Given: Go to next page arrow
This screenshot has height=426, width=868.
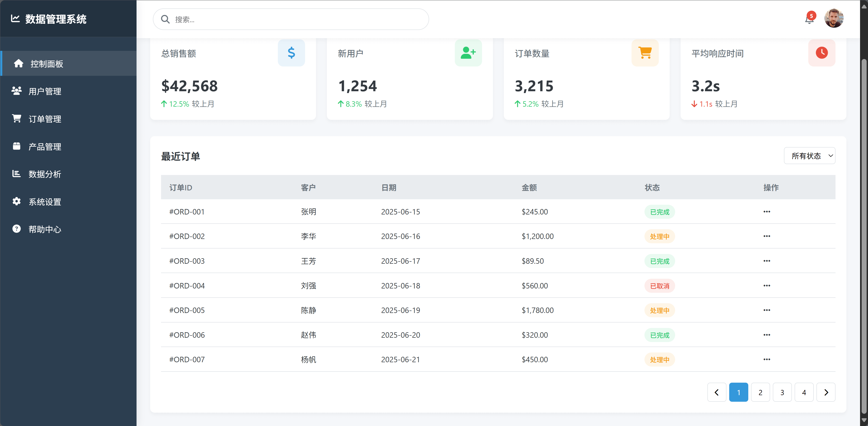Looking at the screenshot, I should 826,392.
